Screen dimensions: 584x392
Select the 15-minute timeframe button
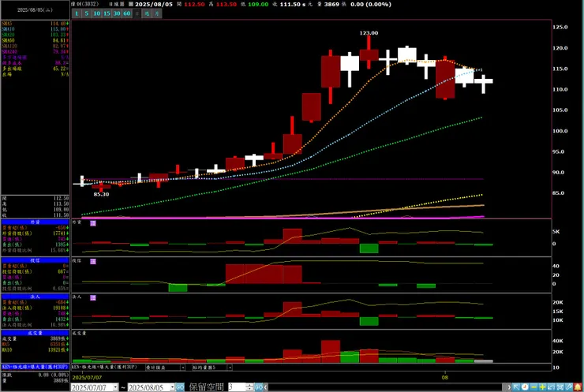[107, 13]
